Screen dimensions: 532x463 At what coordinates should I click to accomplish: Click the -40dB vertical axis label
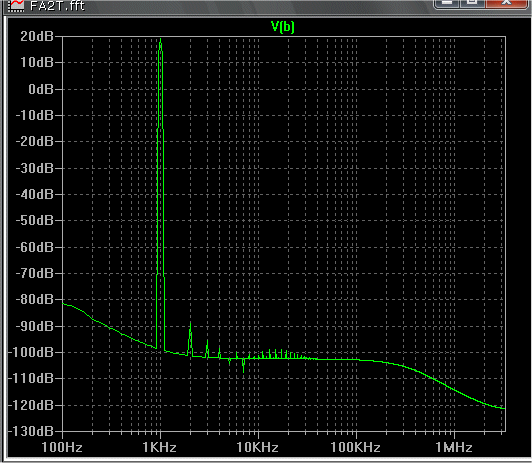34,194
